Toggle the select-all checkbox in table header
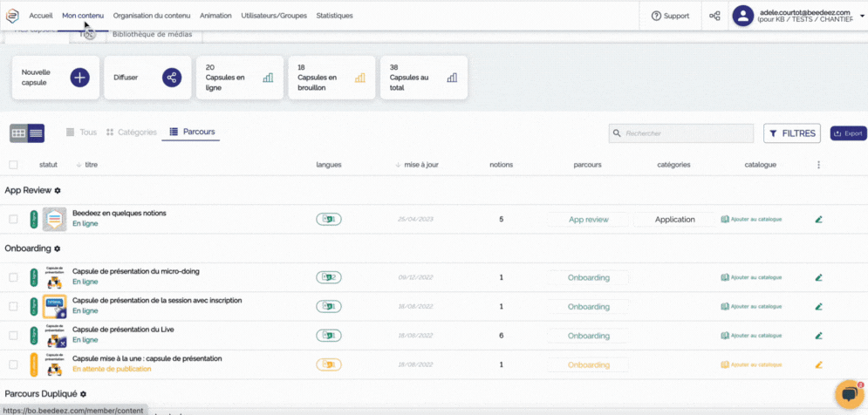The image size is (868, 415). [13, 165]
